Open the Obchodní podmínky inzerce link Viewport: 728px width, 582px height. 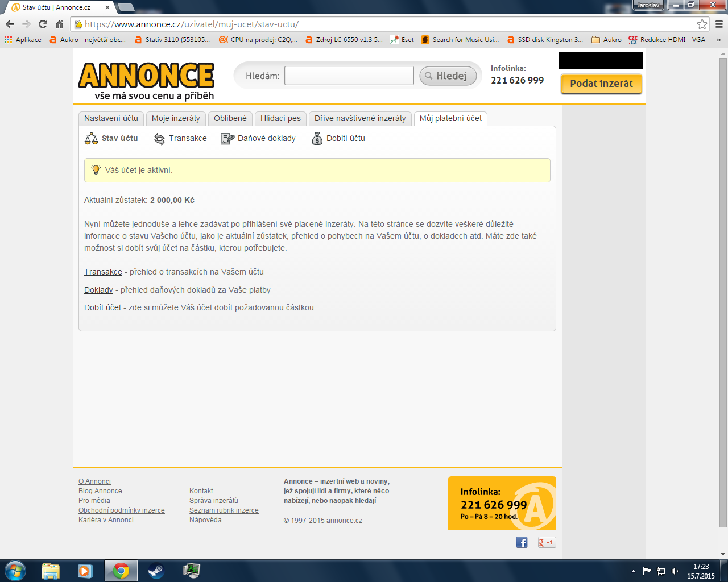122,510
